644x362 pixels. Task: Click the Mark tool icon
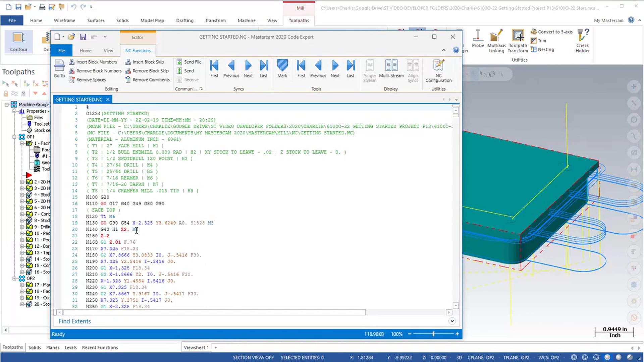pyautogui.click(x=282, y=68)
